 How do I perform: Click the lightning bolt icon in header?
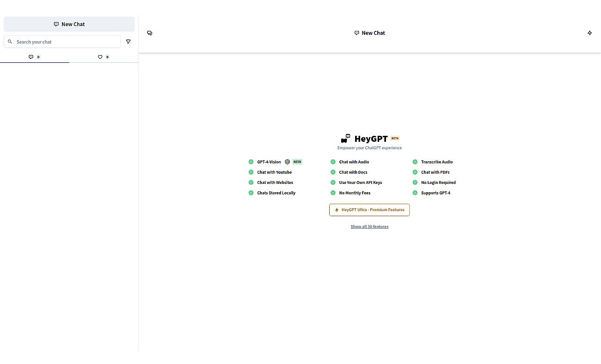point(589,33)
